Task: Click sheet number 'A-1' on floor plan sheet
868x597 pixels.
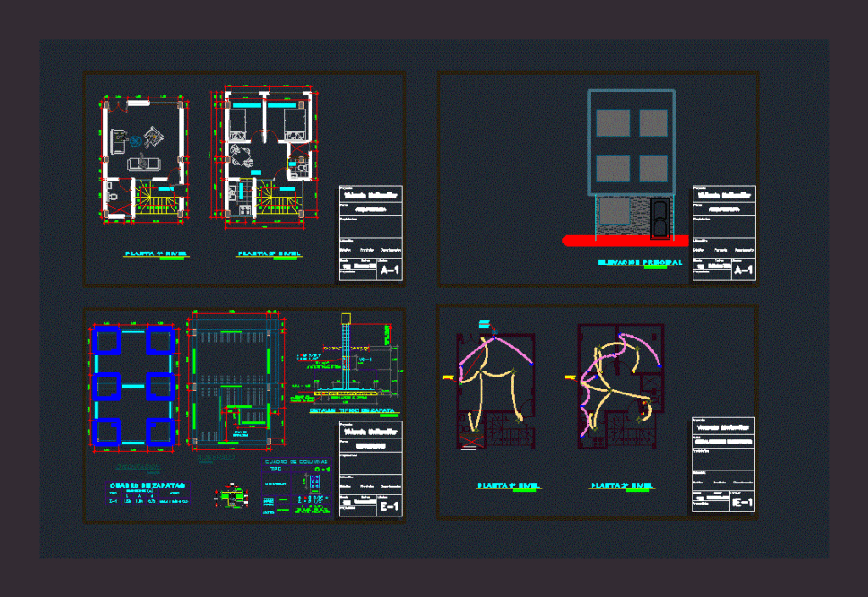Action: coord(389,271)
